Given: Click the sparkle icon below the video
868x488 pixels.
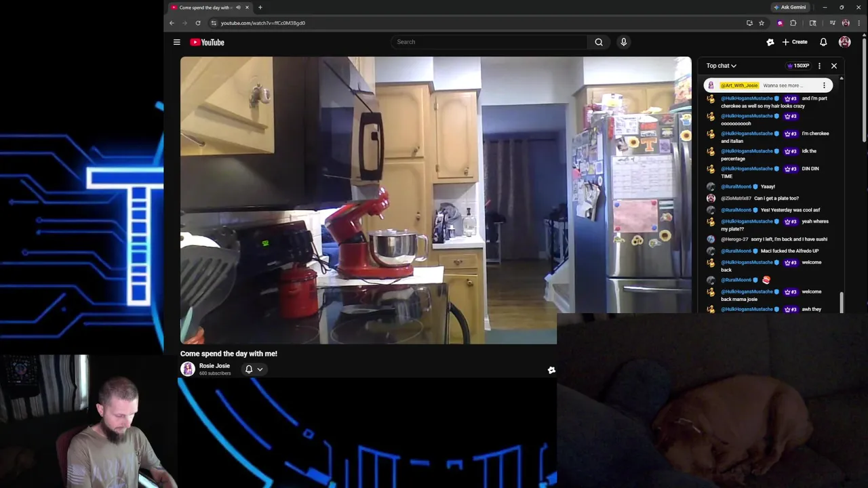Looking at the screenshot, I should coord(551,370).
